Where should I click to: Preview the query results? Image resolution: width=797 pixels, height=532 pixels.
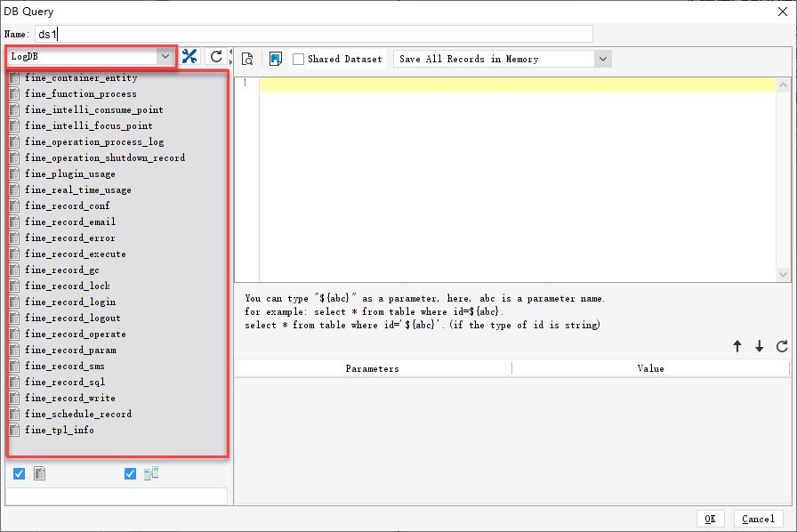(x=247, y=59)
